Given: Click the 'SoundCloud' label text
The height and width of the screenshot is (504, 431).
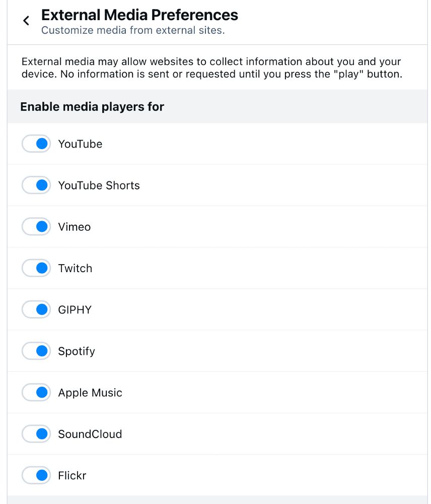Looking at the screenshot, I should tap(90, 434).
